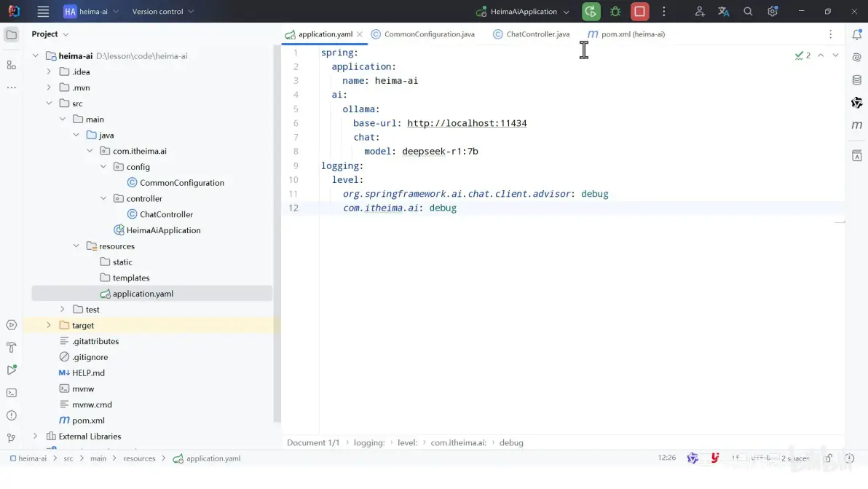Viewport: 868px width, 489px height.
Task: Open Search Everywhere with the magnifier icon
Action: click(x=748, y=11)
